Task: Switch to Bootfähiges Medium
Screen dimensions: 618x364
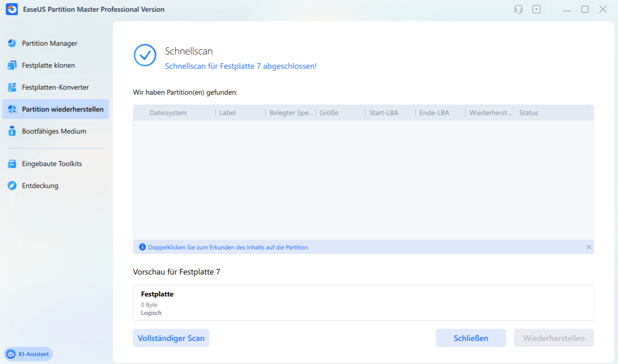Action: (x=56, y=131)
